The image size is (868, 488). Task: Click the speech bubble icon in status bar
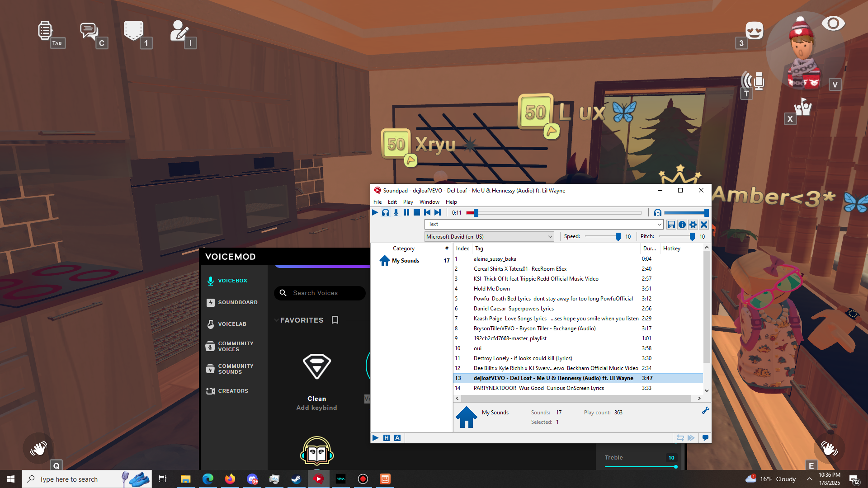[705, 438]
